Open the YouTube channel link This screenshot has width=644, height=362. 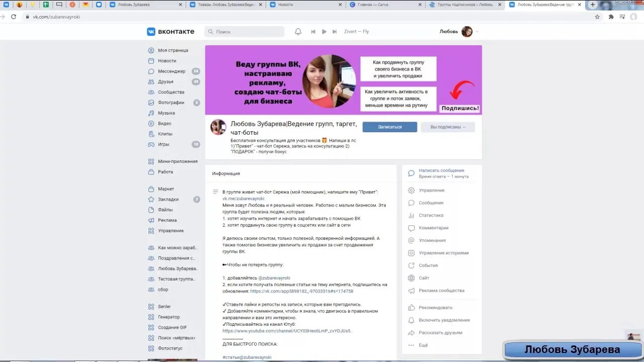287,331
